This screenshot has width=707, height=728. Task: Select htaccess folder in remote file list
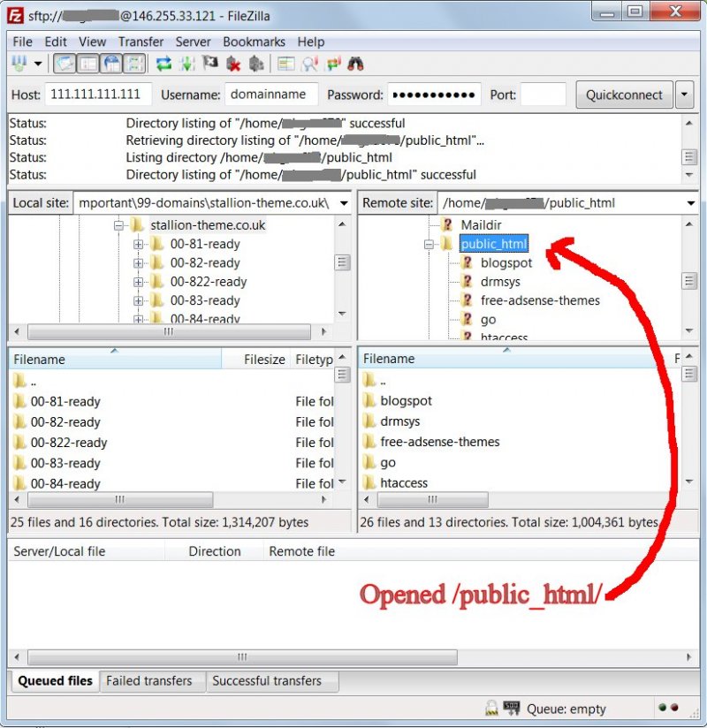point(403,483)
